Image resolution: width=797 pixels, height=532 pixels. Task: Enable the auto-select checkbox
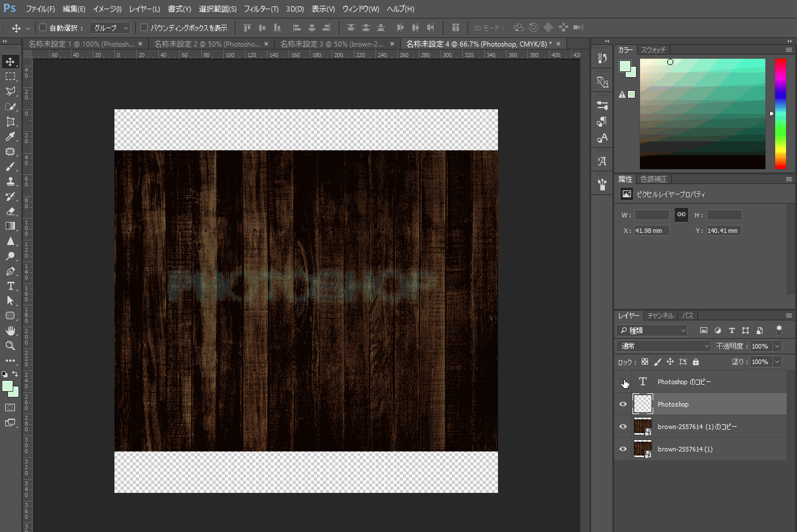point(43,27)
